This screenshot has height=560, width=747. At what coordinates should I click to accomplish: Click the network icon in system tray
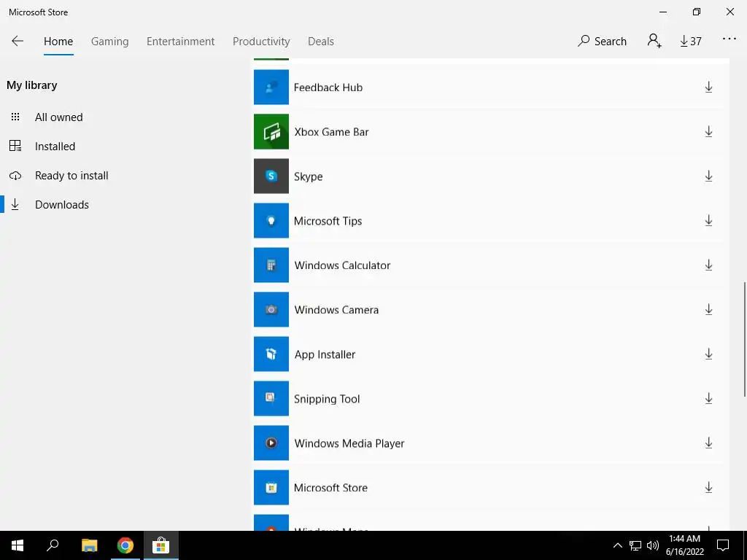[x=635, y=545]
